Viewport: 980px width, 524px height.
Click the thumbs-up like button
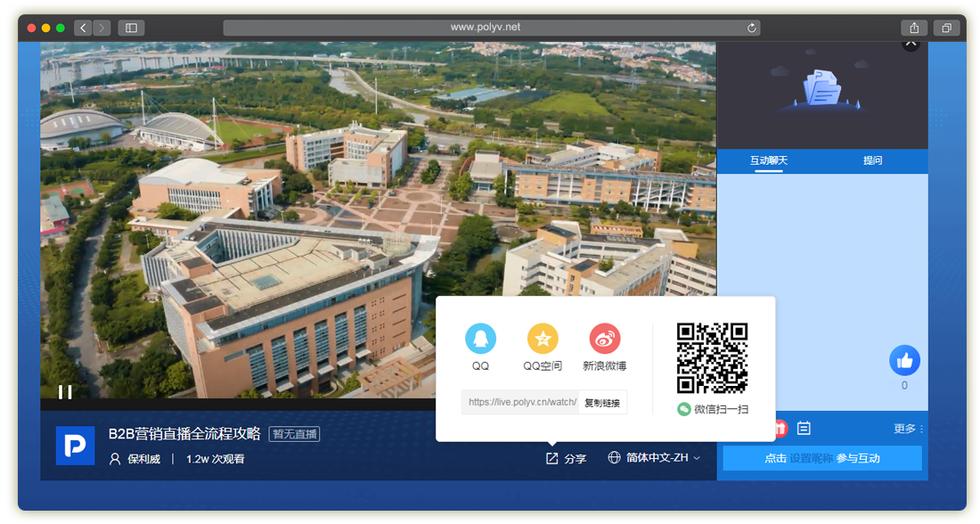point(904,360)
